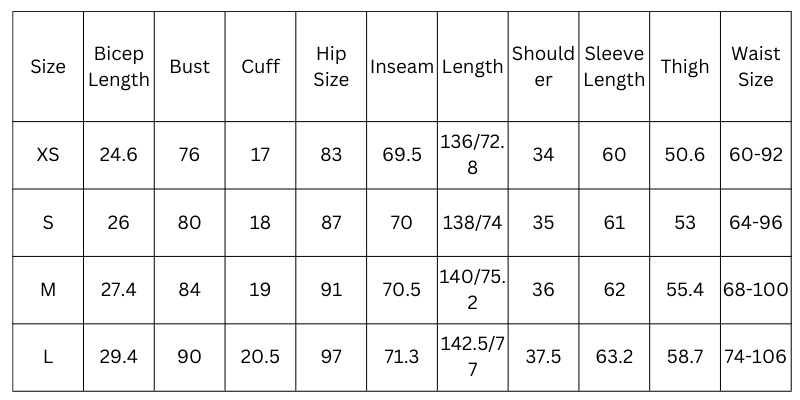Click the L size row label

(48, 357)
